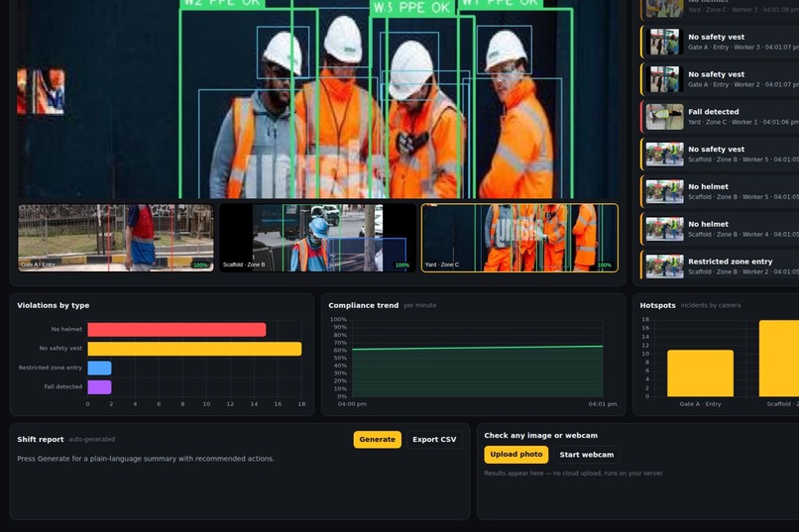This screenshot has width=799, height=532.
Task: Click the Compliance trend heading
Action: click(x=364, y=305)
